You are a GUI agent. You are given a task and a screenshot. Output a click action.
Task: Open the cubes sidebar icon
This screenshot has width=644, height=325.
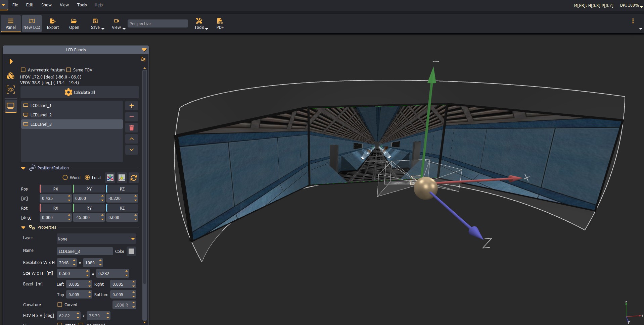point(11,76)
